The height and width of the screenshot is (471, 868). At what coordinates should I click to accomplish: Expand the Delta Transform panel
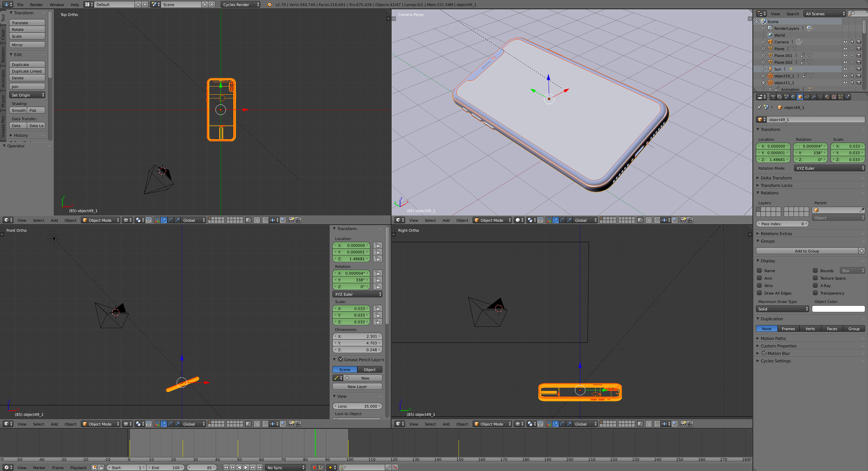click(776, 178)
